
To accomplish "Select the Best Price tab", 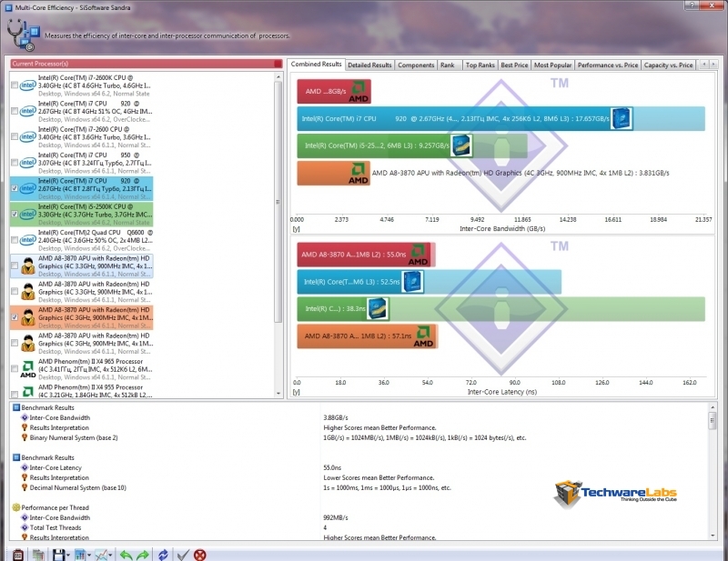I will [514, 65].
